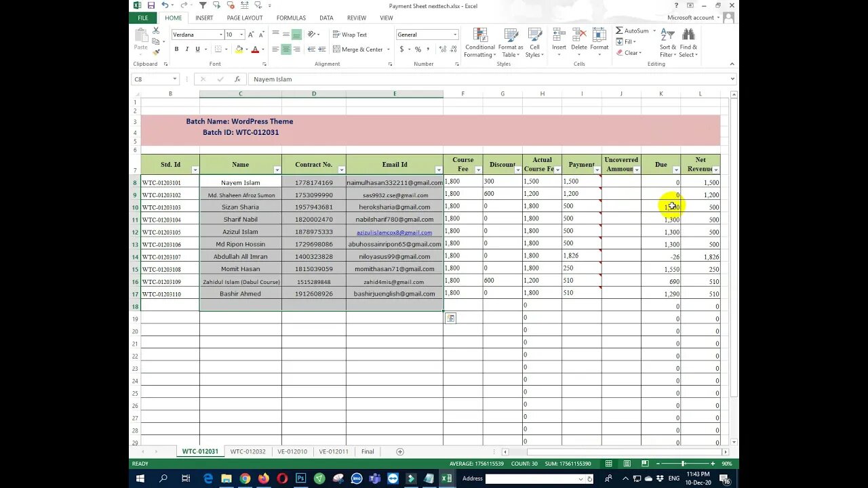Toggle align left

pos(275,49)
